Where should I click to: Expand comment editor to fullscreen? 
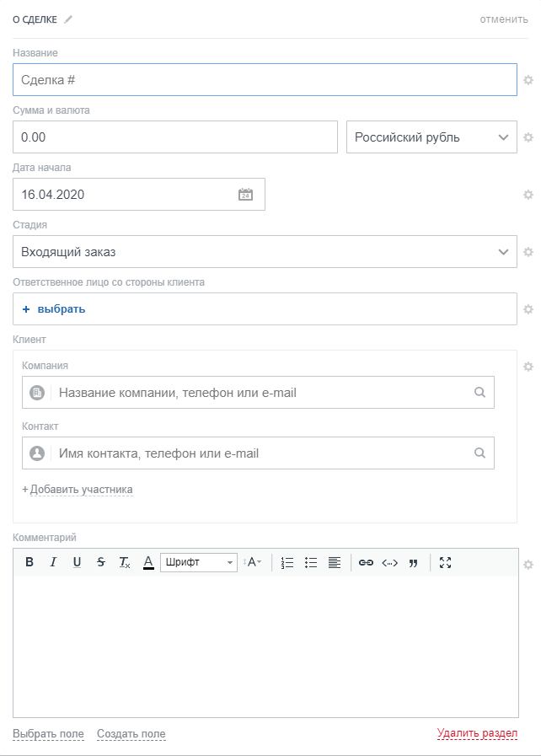tap(446, 563)
